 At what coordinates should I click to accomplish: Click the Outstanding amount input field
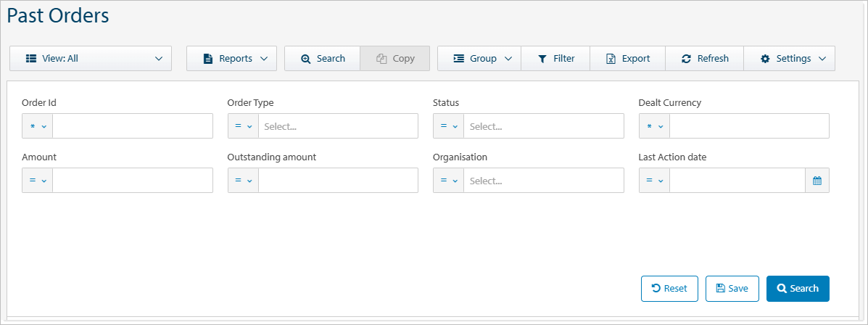[x=338, y=181]
